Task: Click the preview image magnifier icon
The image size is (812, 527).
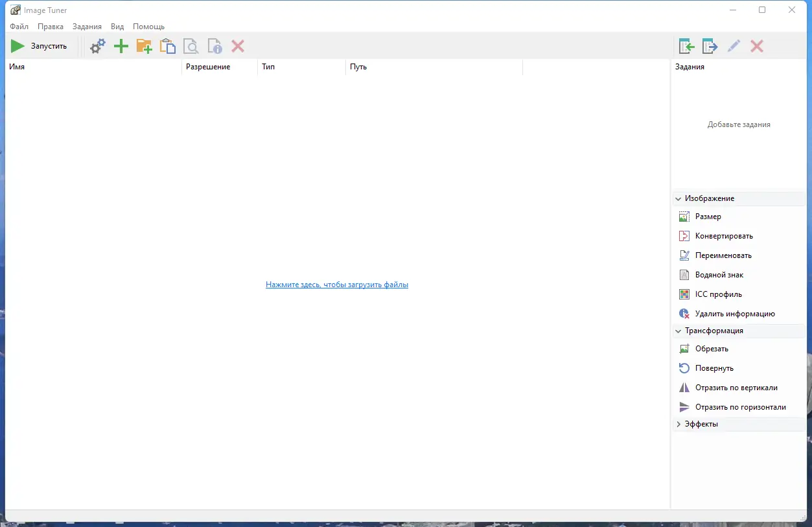Action: [x=191, y=46]
